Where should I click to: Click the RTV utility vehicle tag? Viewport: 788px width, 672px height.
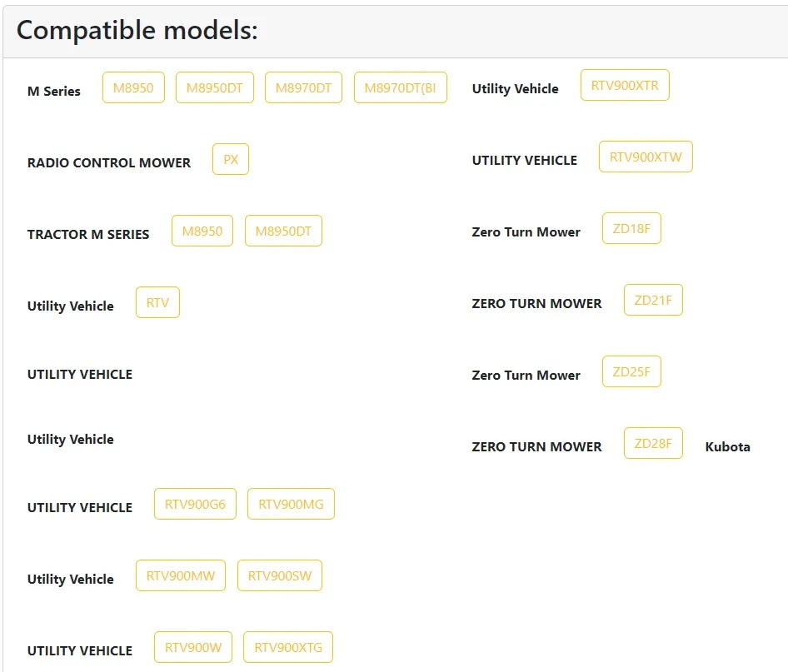[x=157, y=302]
